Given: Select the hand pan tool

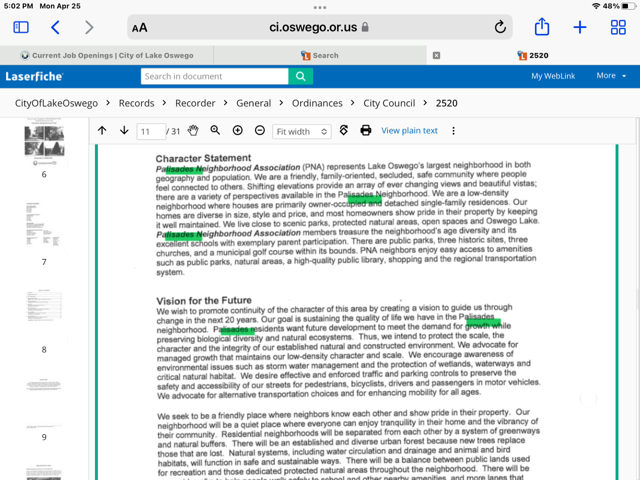Looking at the screenshot, I should 193,131.
